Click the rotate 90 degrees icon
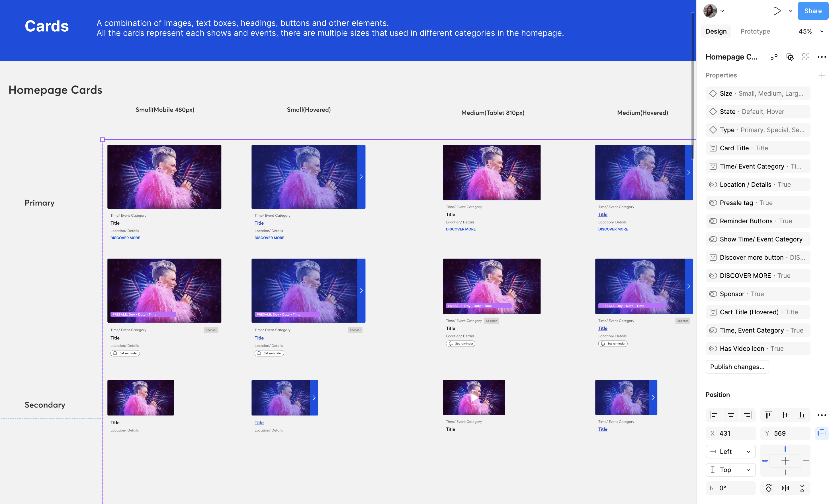Screen dimensions: 831x504 point(768,488)
